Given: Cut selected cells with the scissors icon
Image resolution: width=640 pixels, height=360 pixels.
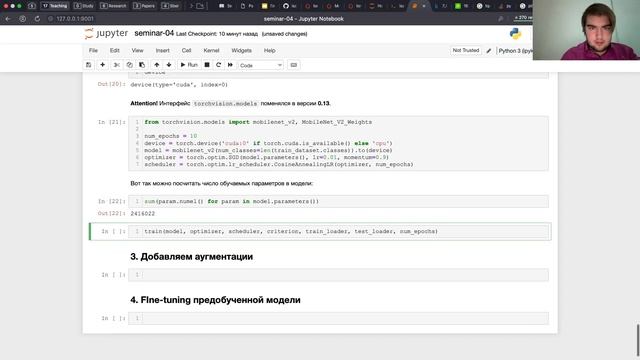Looking at the screenshot, I should (x=117, y=65).
